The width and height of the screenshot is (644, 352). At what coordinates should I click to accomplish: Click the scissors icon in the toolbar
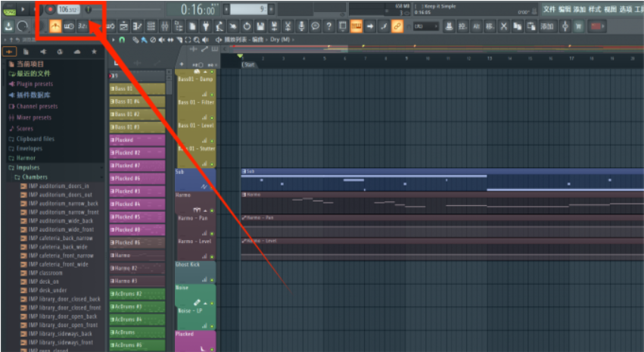tap(287, 26)
